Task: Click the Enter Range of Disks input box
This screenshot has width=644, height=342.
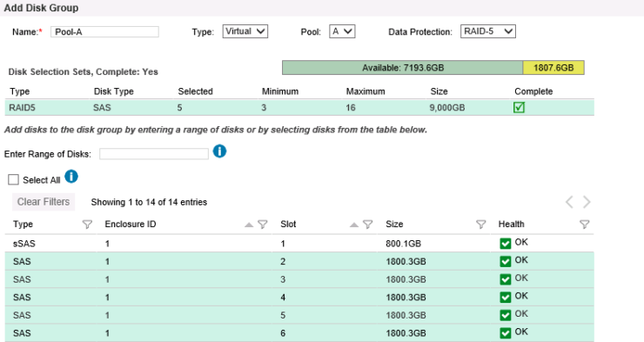Action: 154,154
